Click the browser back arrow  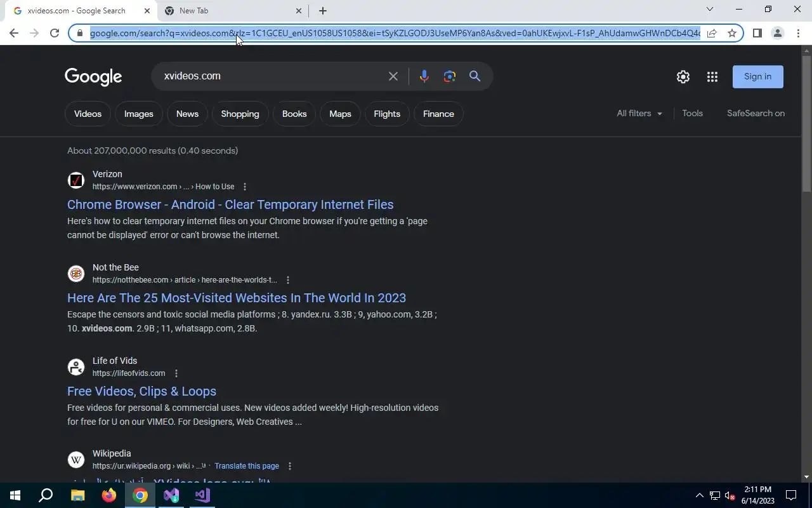[14, 33]
